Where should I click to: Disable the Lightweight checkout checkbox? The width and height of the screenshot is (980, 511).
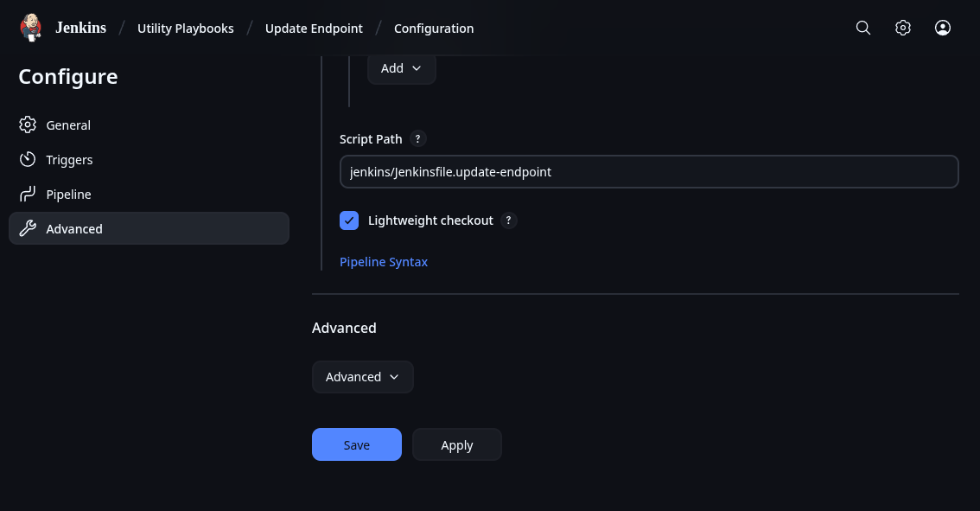349,220
